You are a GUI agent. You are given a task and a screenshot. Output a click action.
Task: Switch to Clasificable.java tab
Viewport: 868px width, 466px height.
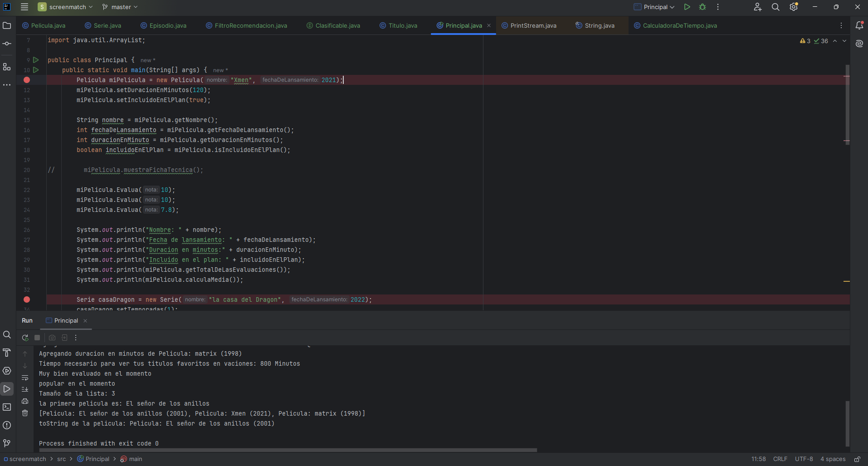(333, 25)
